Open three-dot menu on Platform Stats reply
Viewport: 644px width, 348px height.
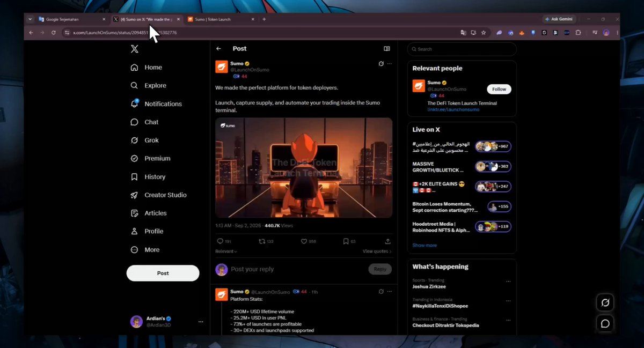click(390, 292)
